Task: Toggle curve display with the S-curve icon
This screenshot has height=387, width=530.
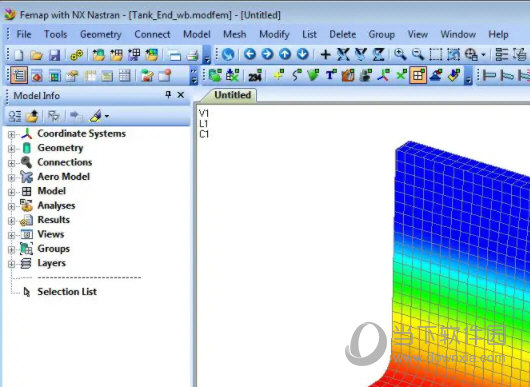Action: click(x=296, y=75)
